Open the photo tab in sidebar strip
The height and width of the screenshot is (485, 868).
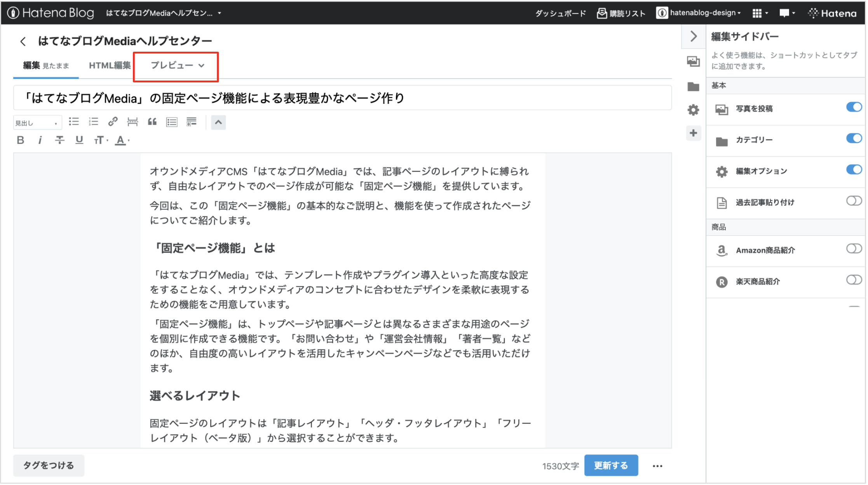(x=693, y=61)
